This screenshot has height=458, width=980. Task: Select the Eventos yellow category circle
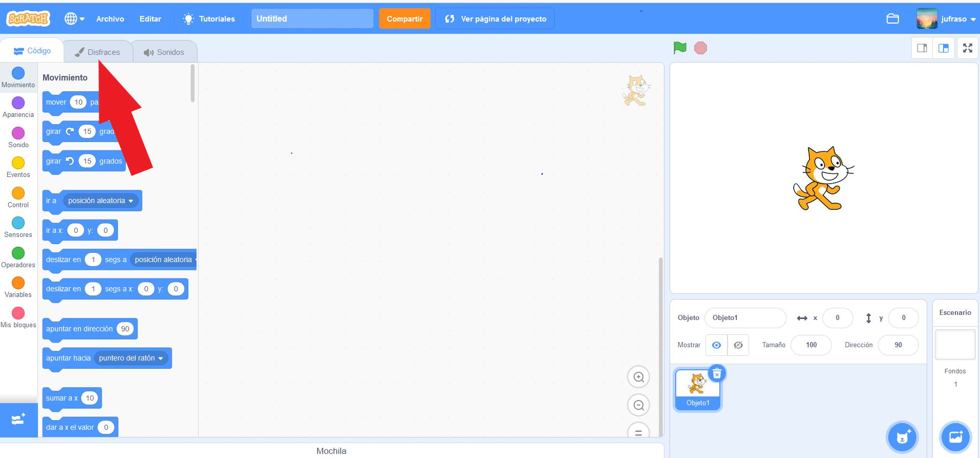18,163
